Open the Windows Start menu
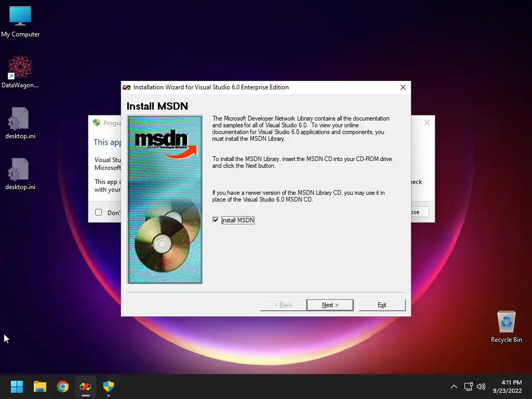 click(17, 387)
